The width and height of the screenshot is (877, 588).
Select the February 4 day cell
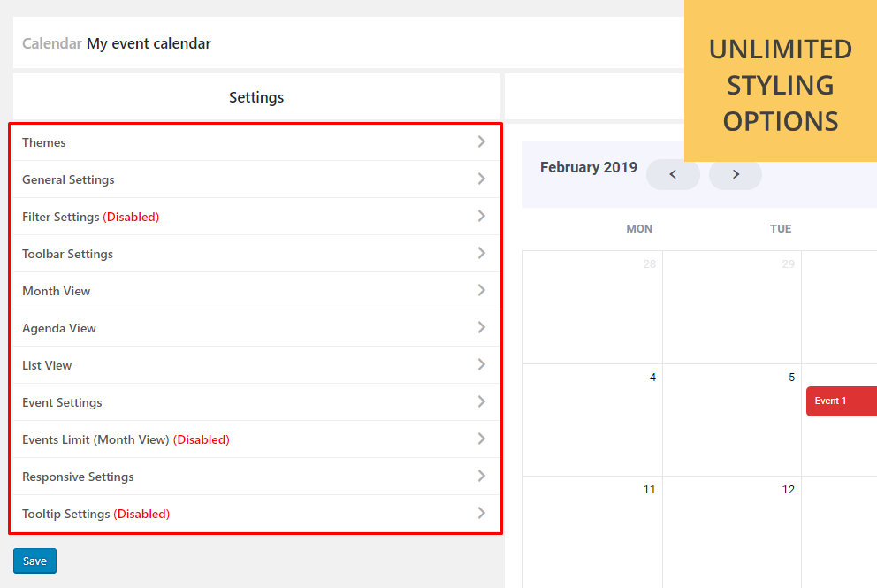[x=592, y=420]
